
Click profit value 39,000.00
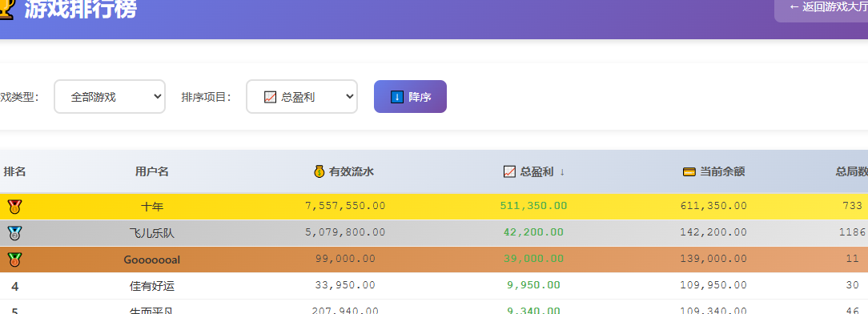click(533, 259)
